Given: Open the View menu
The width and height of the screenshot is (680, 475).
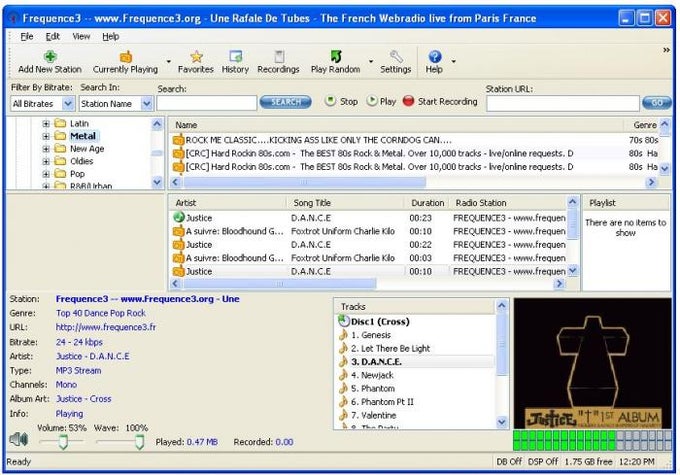Looking at the screenshot, I should point(81,36).
